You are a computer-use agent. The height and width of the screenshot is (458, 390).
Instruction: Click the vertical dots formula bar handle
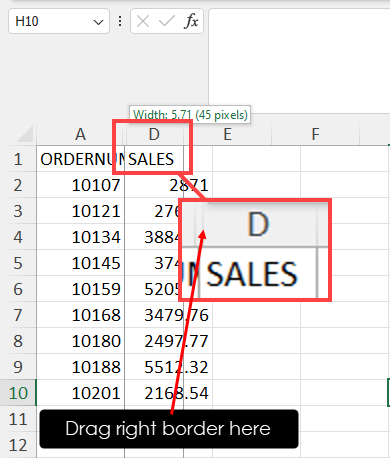point(120,21)
